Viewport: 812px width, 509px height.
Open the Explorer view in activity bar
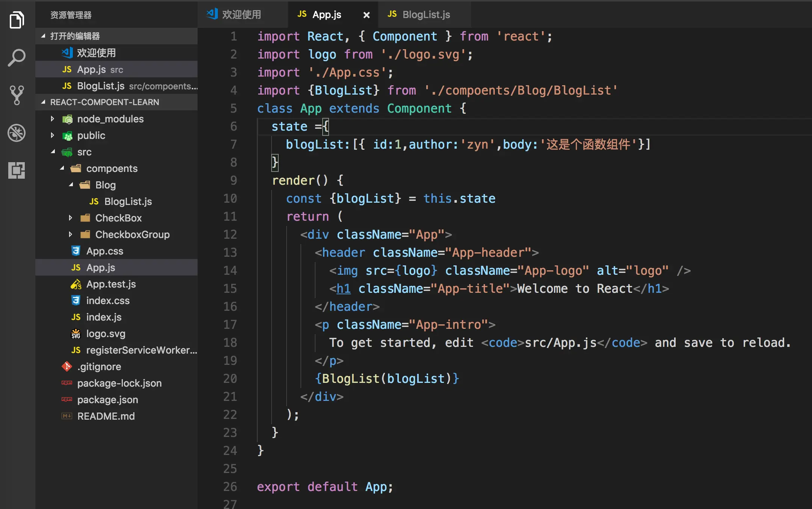click(17, 20)
